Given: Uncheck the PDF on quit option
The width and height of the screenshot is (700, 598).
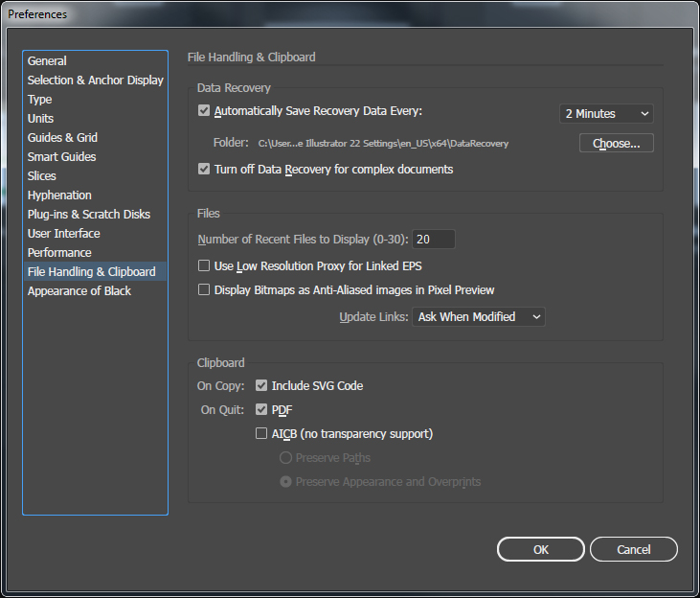Looking at the screenshot, I should 261,409.
